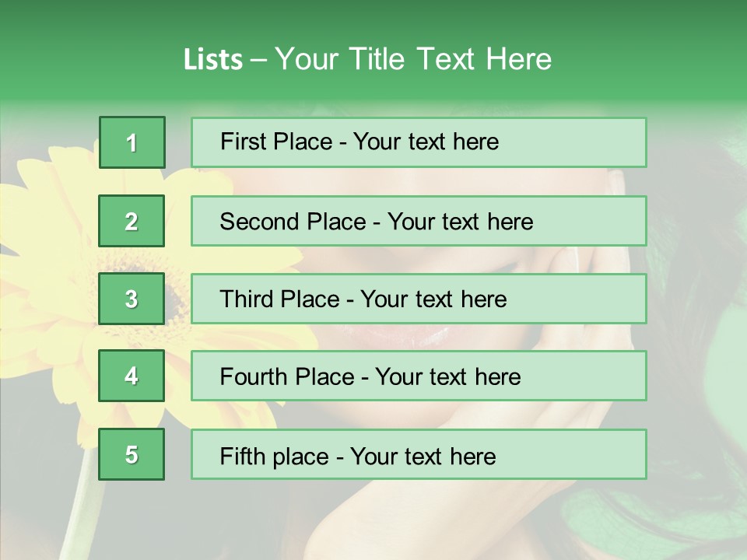Click 'Your Title Text Here' in the heading

point(413,59)
